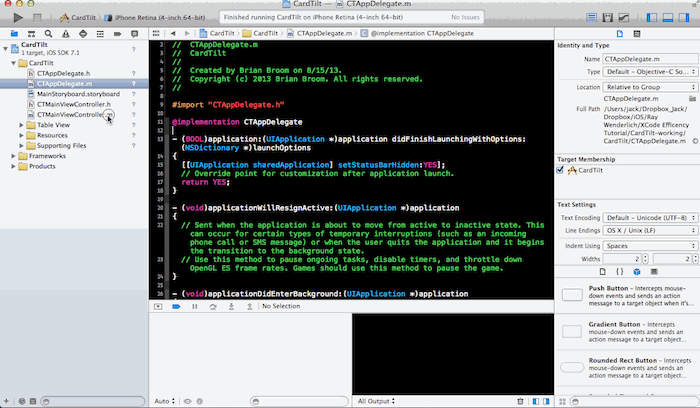Select MainStoryboard.storyboard file
This screenshot has height=408, width=700.
(78, 94)
